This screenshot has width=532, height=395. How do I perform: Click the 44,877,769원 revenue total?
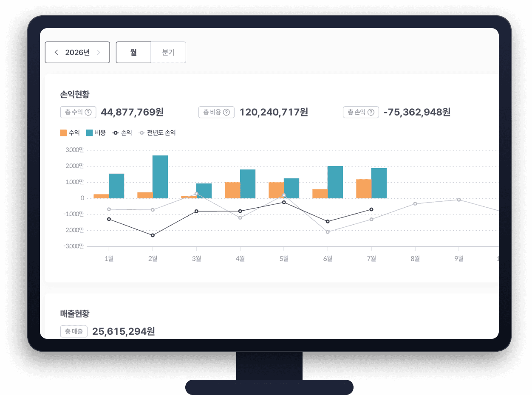132,112
